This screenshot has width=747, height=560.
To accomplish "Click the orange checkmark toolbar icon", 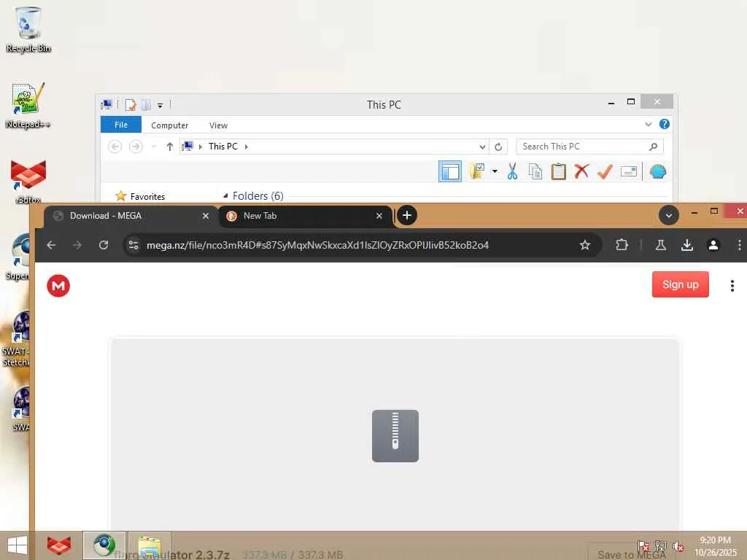I will point(605,171).
